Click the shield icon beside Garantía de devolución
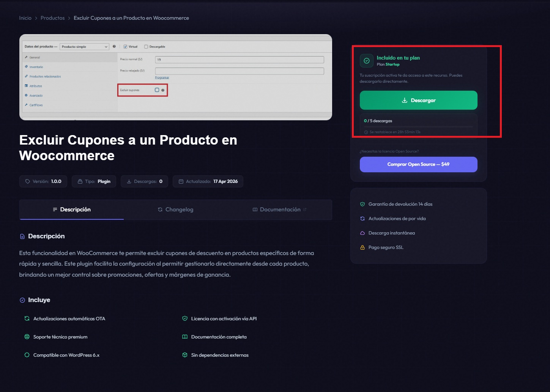Image resolution: width=550 pixels, height=392 pixels. pos(362,204)
